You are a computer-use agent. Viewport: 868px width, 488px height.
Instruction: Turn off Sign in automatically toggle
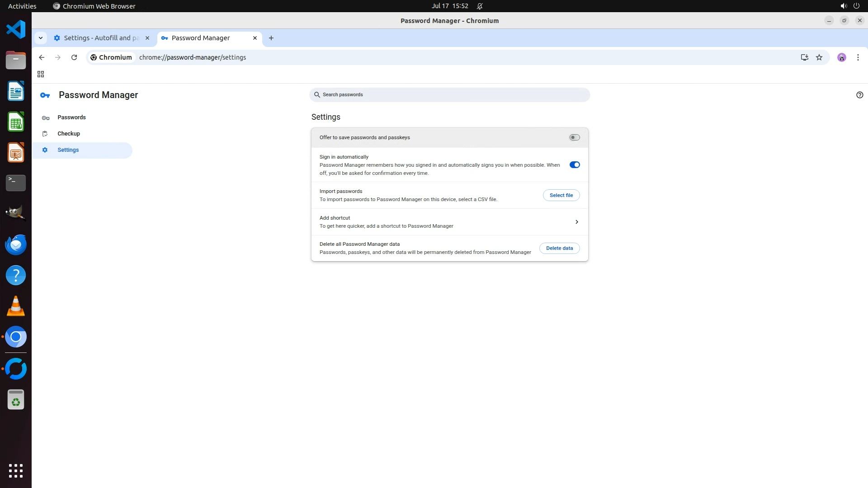(x=574, y=165)
